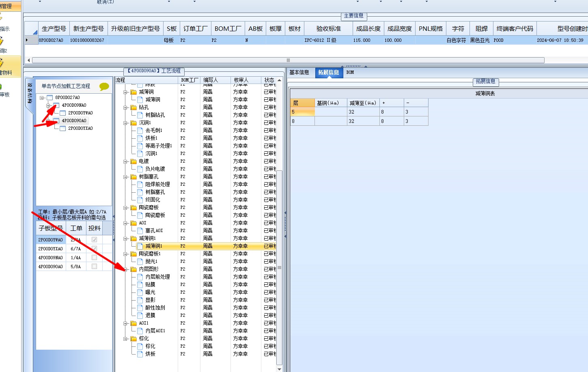Screen dimensions: 588x372
Task: Click the yellow speech bubble tip icon
Action: click(x=104, y=86)
